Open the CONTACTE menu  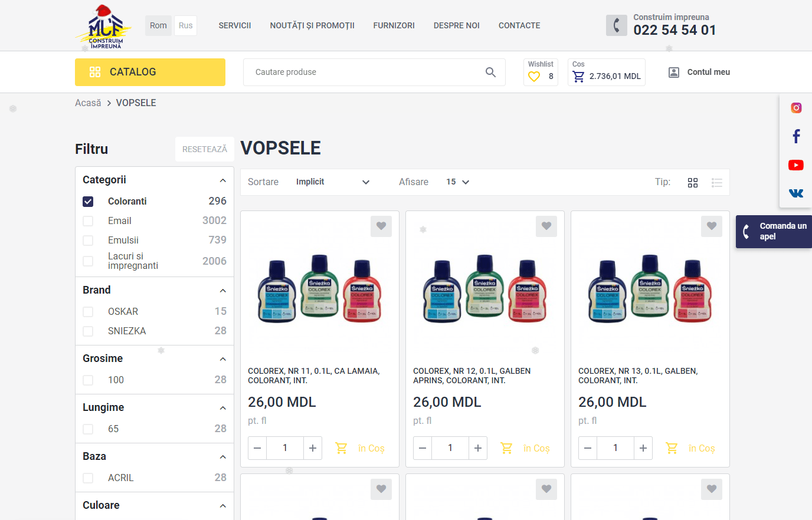(x=519, y=25)
